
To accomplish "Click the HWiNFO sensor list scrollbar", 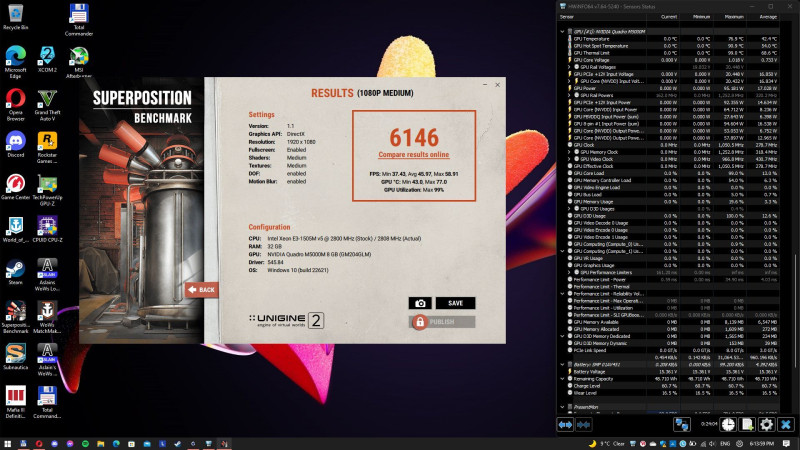I will 796,309.
